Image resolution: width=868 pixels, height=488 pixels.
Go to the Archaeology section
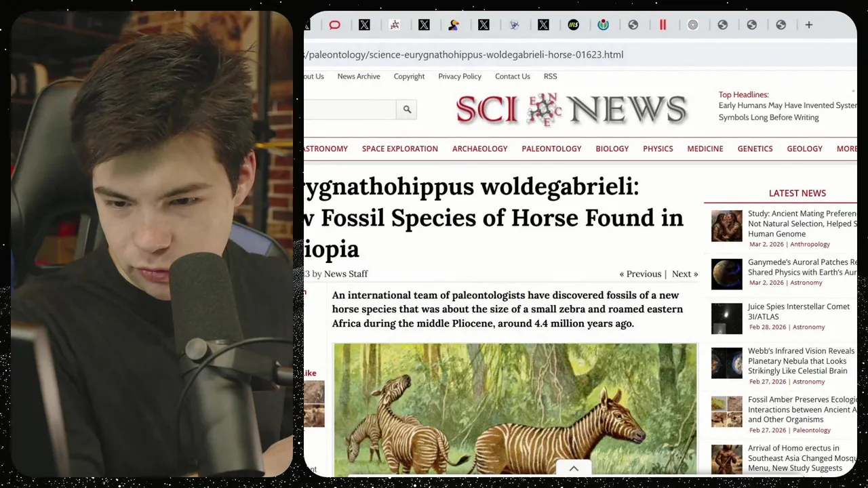[x=479, y=148]
